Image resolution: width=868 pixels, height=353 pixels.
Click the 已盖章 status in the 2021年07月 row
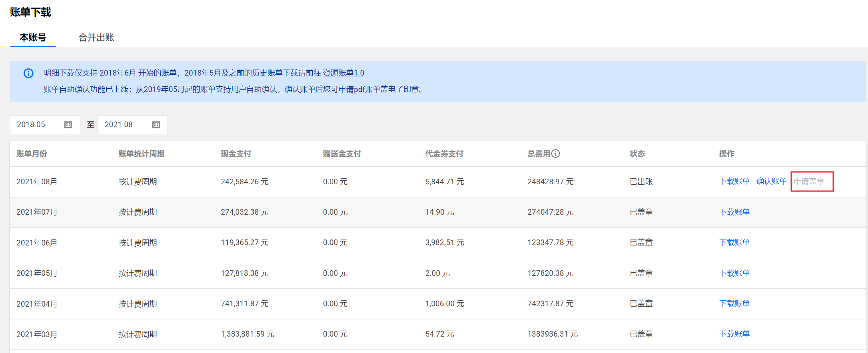click(641, 212)
